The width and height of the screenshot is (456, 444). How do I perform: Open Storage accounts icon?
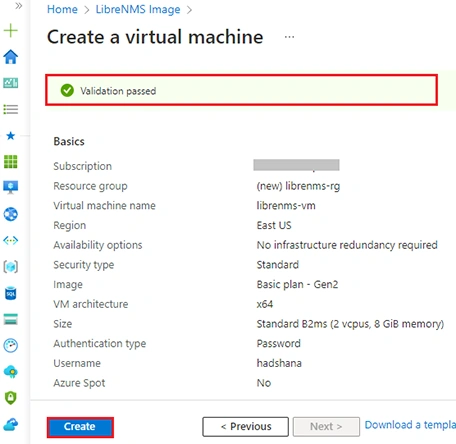coord(11,319)
